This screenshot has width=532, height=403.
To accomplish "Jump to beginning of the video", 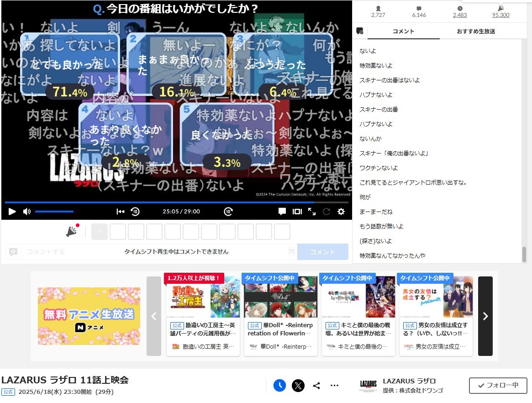I will 120,212.
